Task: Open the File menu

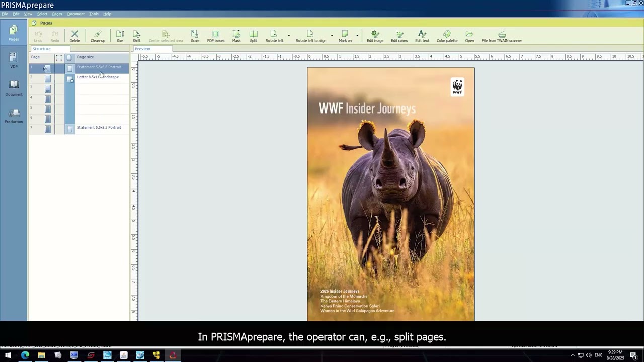Action: click(5, 14)
